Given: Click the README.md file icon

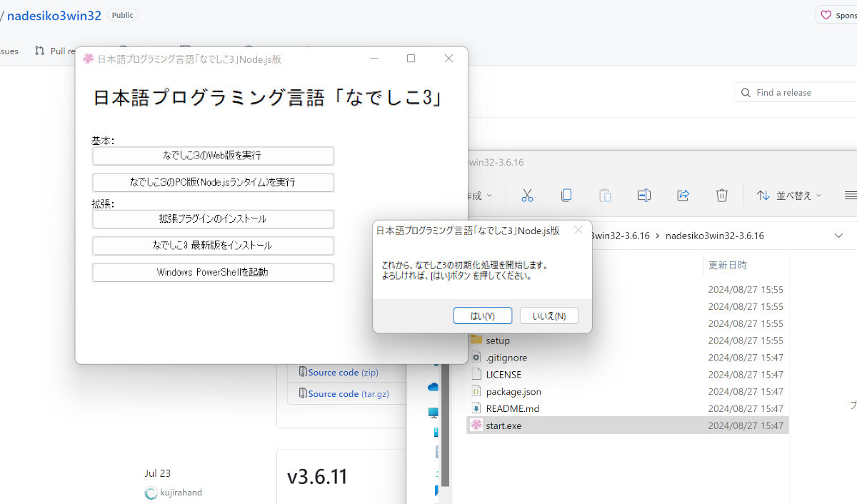Looking at the screenshot, I should pyautogui.click(x=476, y=408).
